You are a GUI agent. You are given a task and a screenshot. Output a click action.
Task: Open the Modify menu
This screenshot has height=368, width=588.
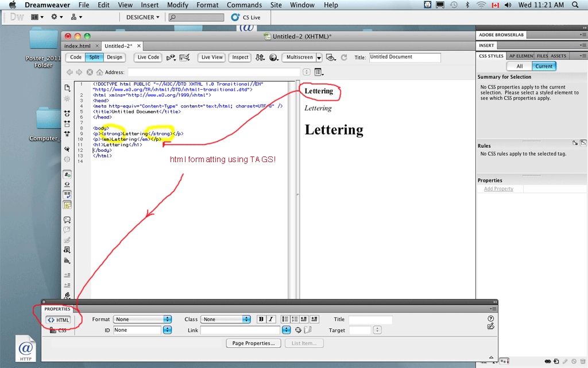[x=178, y=5]
